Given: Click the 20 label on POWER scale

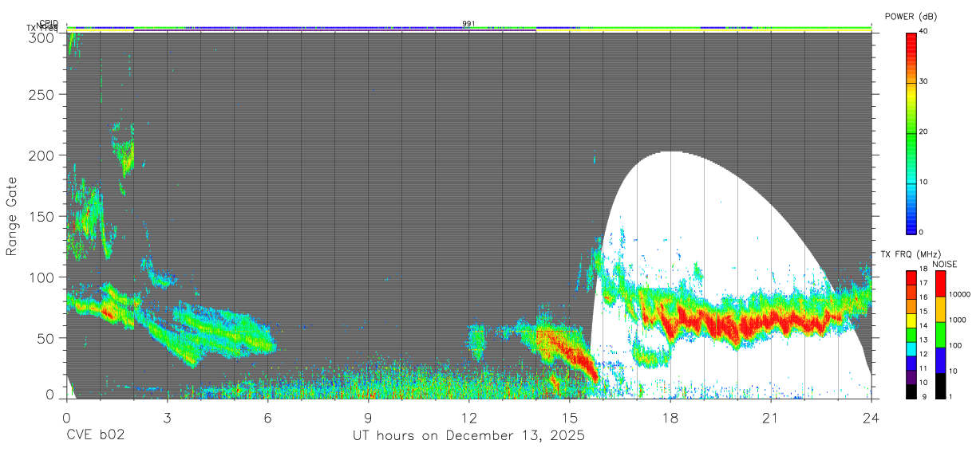Looking at the screenshot, I should (923, 132).
